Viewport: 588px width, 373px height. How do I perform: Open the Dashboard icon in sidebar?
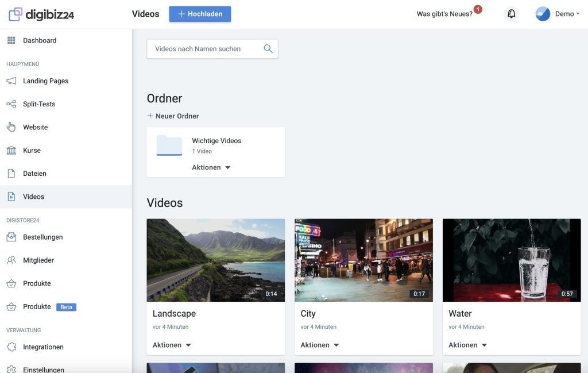point(10,39)
